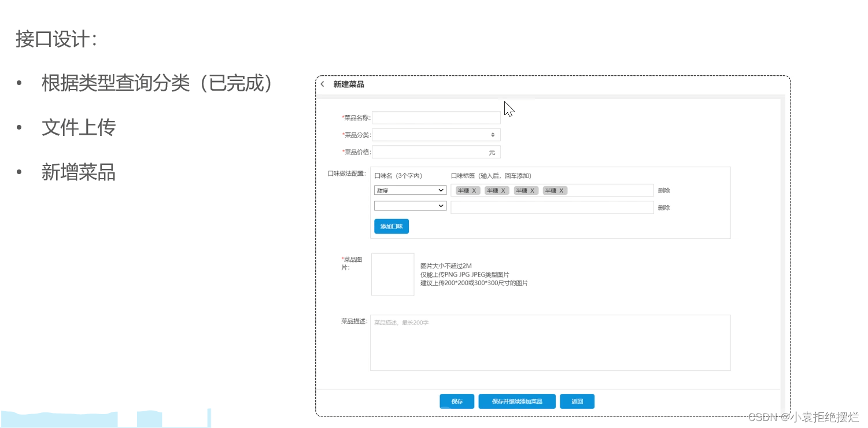Open the empty second flavor dropdown
This screenshot has height=428, width=868.
[410, 205]
